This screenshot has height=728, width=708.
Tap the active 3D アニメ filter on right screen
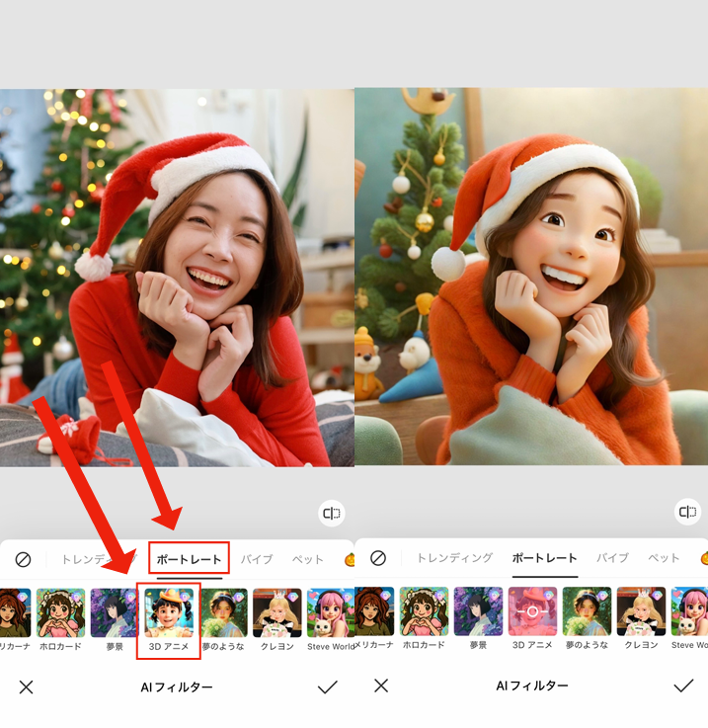click(x=532, y=611)
